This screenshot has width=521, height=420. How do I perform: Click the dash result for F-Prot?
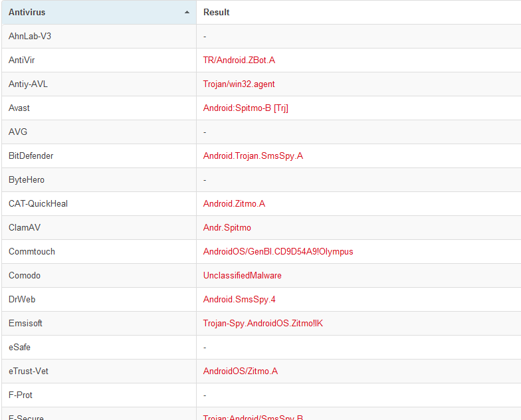coord(205,395)
